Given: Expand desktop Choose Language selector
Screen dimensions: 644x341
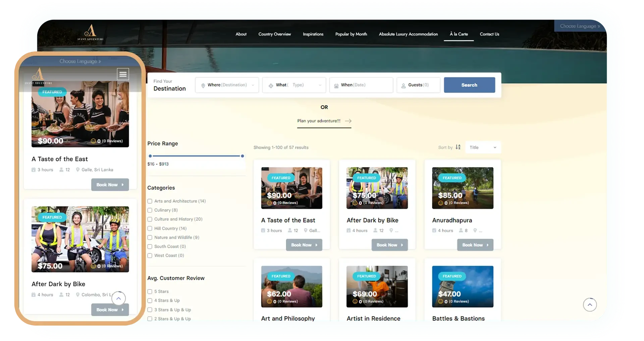Looking at the screenshot, I should pyautogui.click(x=580, y=26).
